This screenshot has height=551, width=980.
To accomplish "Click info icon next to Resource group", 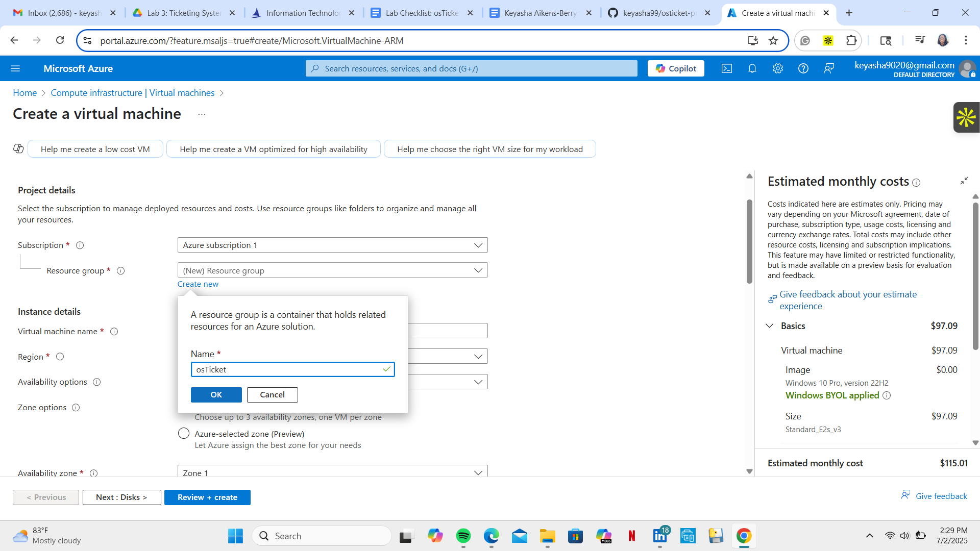I will 120,271.
